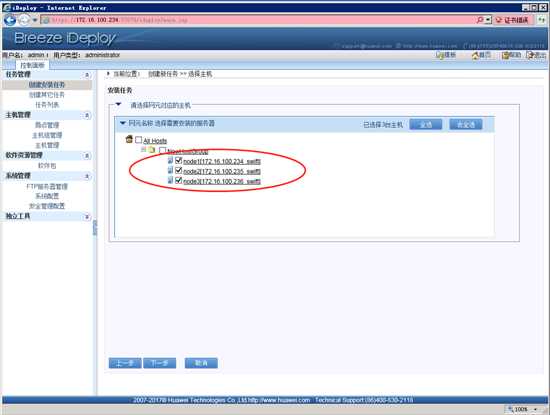This screenshot has width=550, height=415.
Task: Select 创建安装任务 in sidebar
Action: [x=47, y=85]
